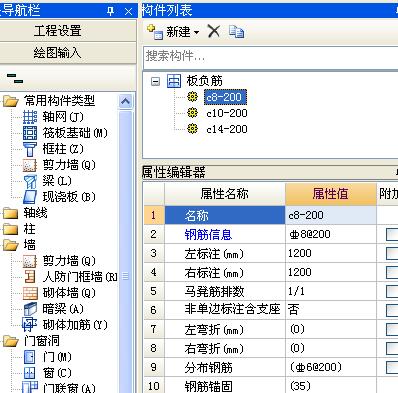398x393 pixels.
Task: Click the 搜索构件 search field
Action: point(271,57)
